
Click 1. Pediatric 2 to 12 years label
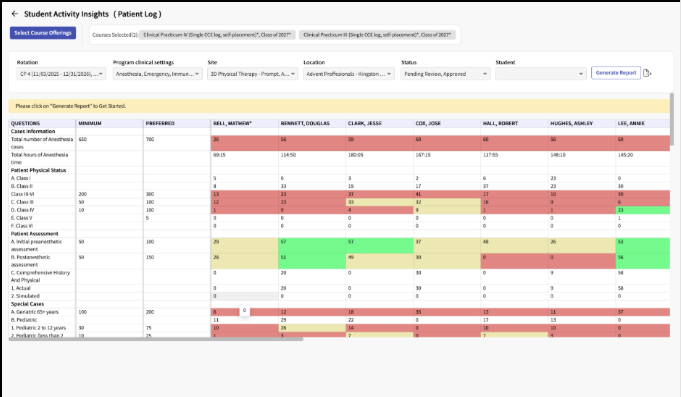[x=38, y=328]
